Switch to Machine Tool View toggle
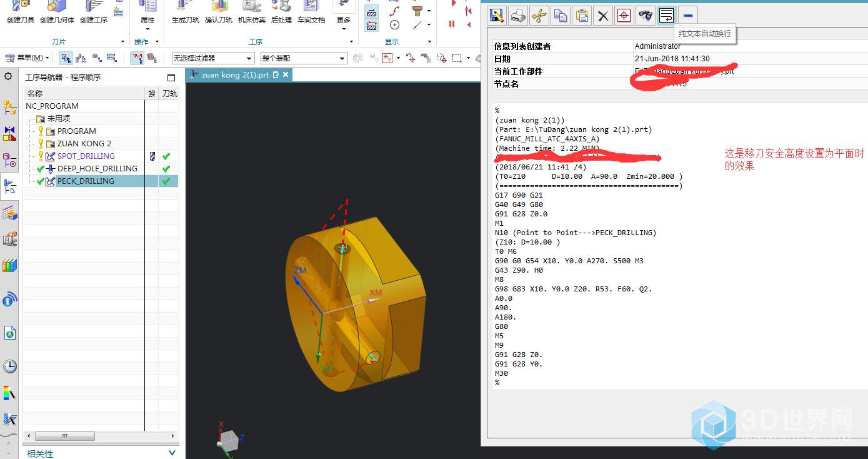The width and height of the screenshot is (868, 459). [81, 58]
